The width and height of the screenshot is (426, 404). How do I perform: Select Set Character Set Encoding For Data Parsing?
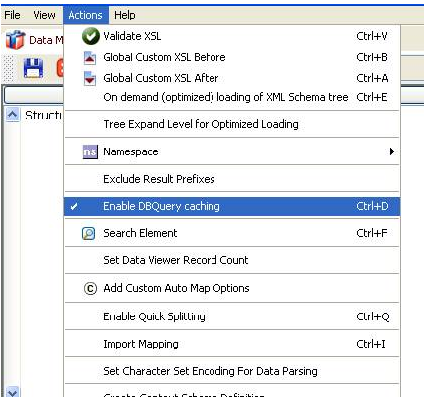point(232,371)
